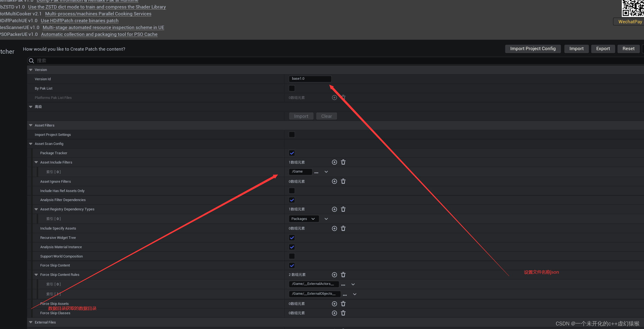Browse path for /Game include filter ellipsis
Image resolution: width=644 pixels, height=329 pixels.
(316, 172)
